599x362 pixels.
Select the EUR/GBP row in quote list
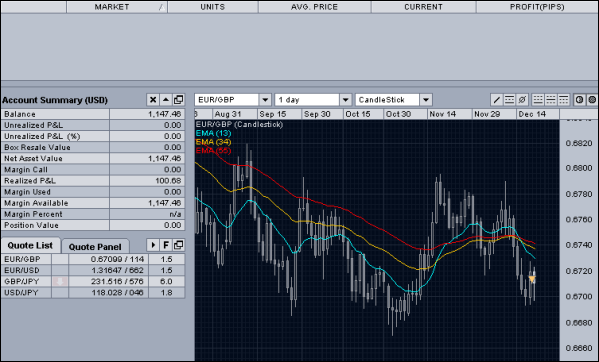coord(93,259)
